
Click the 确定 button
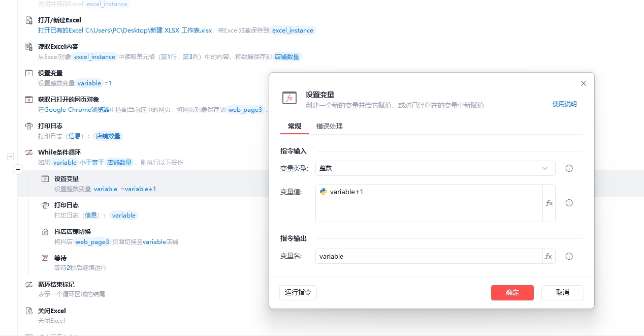coord(512,293)
